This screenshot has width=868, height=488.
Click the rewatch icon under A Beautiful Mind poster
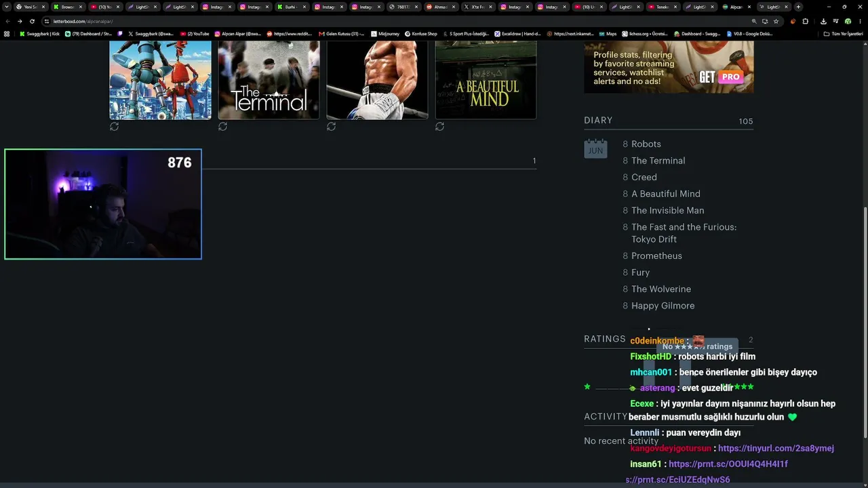click(439, 127)
